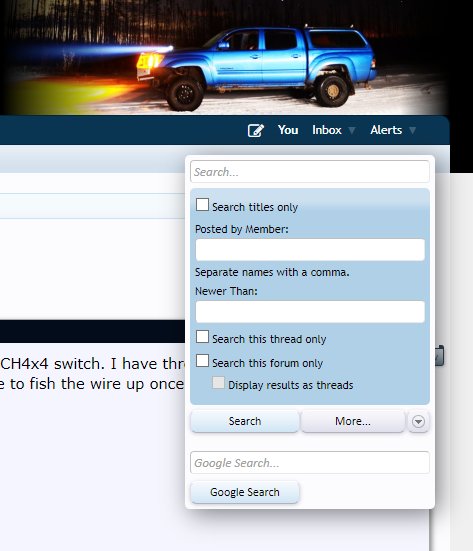Click the Google Search button

[x=245, y=492]
